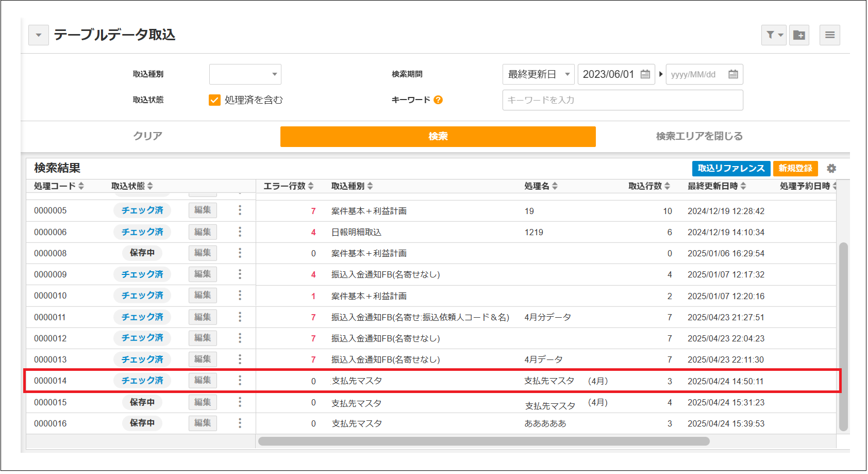Open three-dot menu for row 0000014
The height and width of the screenshot is (474, 868).
tap(240, 381)
